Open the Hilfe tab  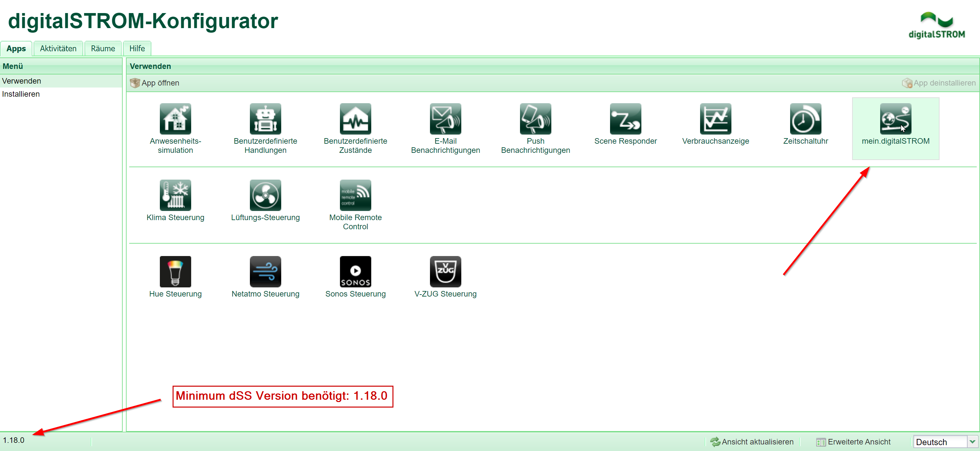pos(137,48)
